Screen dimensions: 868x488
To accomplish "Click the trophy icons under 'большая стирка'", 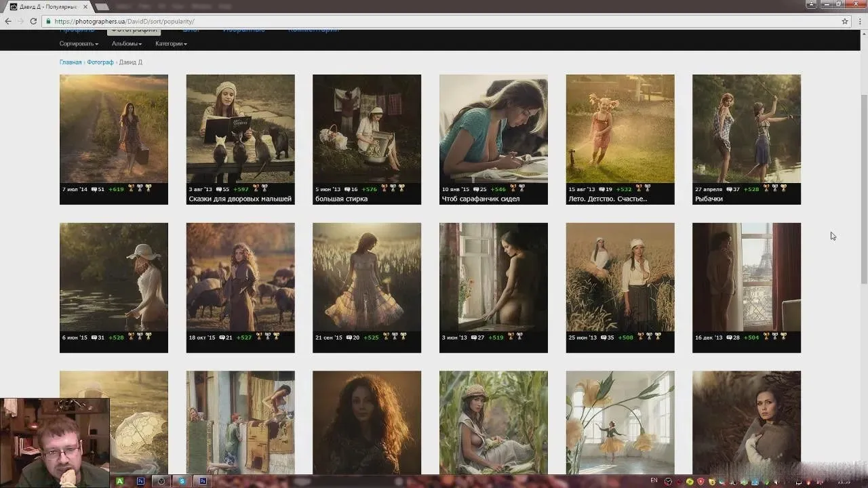I will coord(393,188).
